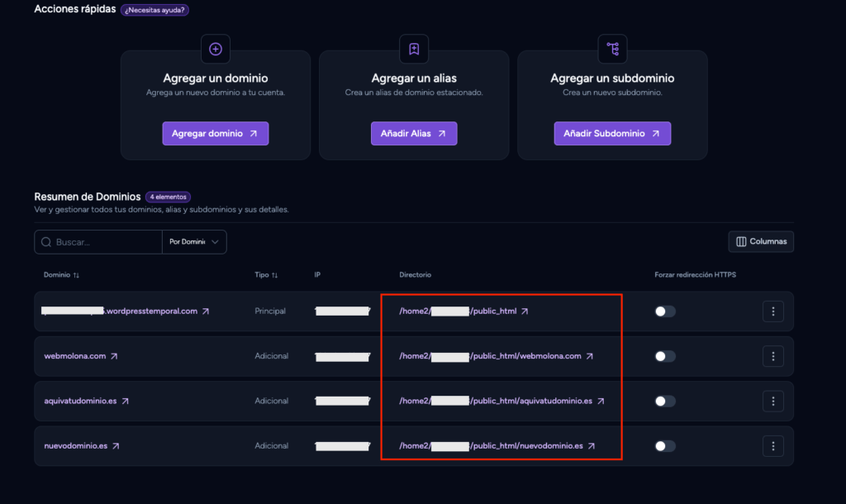Click the bookmark icon above Agregar un alias
Viewport: 846px width, 504px height.
414,49
